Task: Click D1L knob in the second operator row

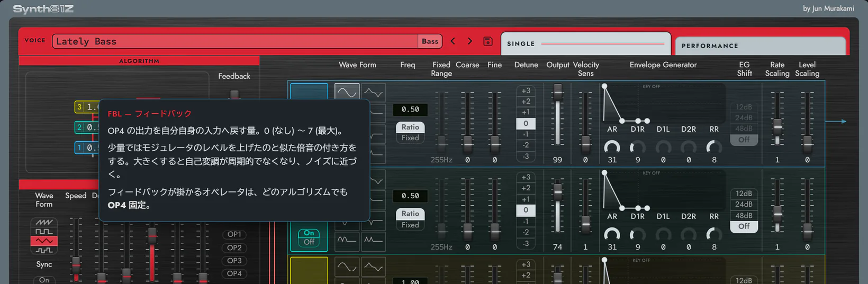Action: click(x=663, y=234)
